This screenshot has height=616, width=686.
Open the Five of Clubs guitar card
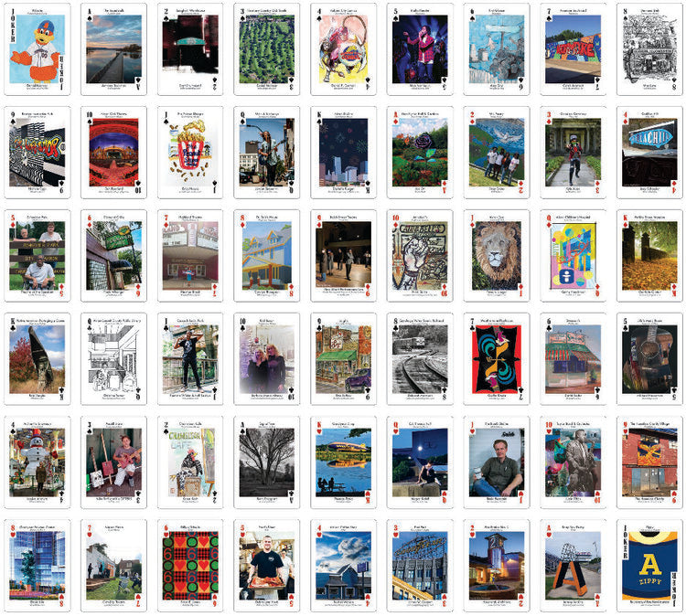tap(649, 359)
